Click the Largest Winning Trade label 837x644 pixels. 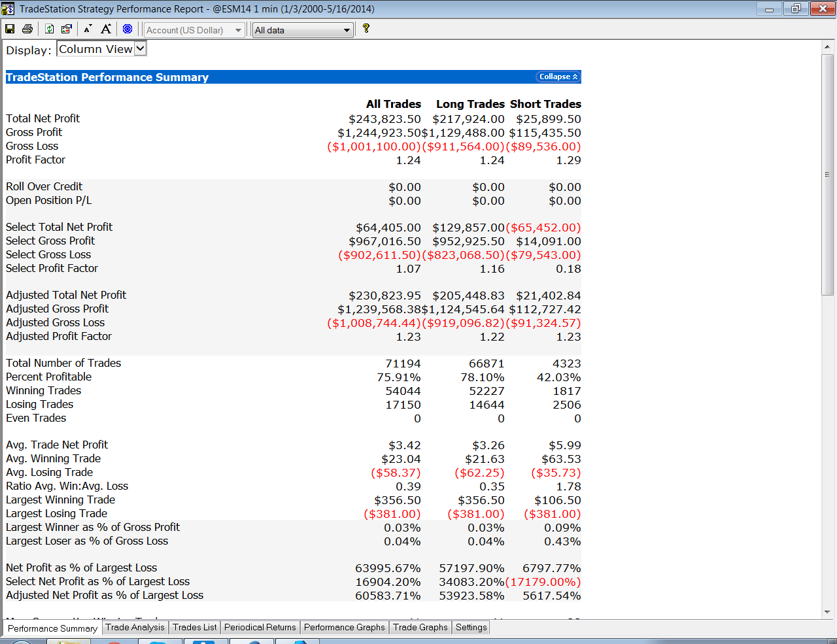click(61, 500)
